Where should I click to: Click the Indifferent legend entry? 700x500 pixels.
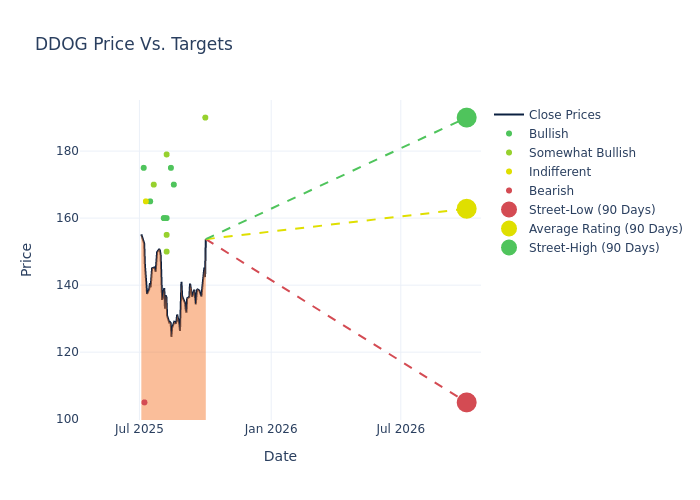coord(559,172)
